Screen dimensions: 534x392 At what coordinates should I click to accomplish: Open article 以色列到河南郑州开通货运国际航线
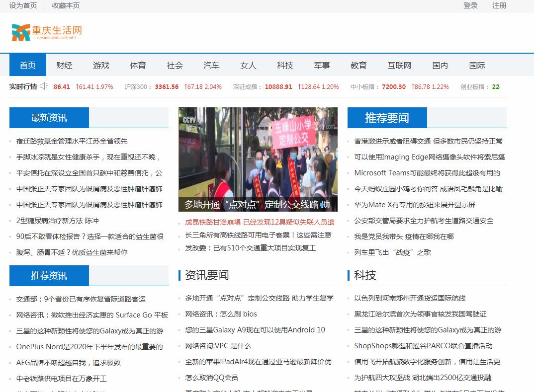(x=410, y=298)
